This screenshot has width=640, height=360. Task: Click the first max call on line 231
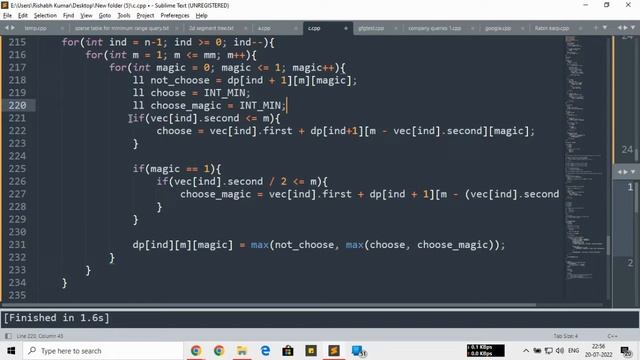coord(260,245)
